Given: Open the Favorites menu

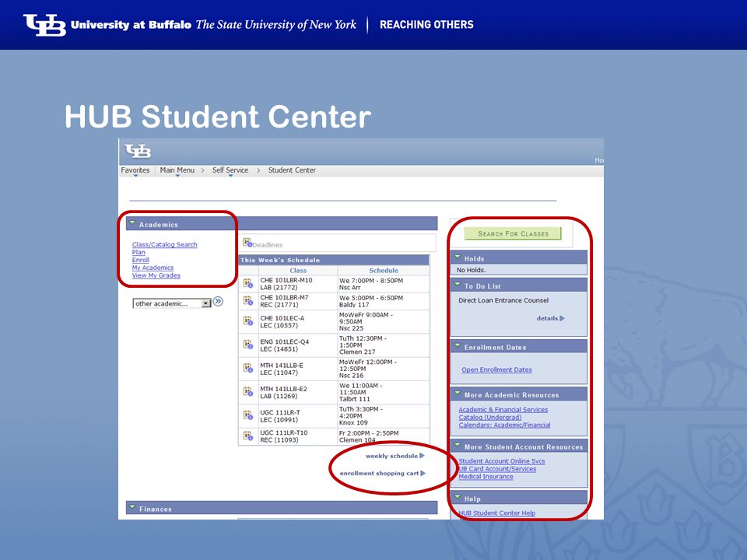Looking at the screenshot, I should pyautogui.click(x=135, y=170).
